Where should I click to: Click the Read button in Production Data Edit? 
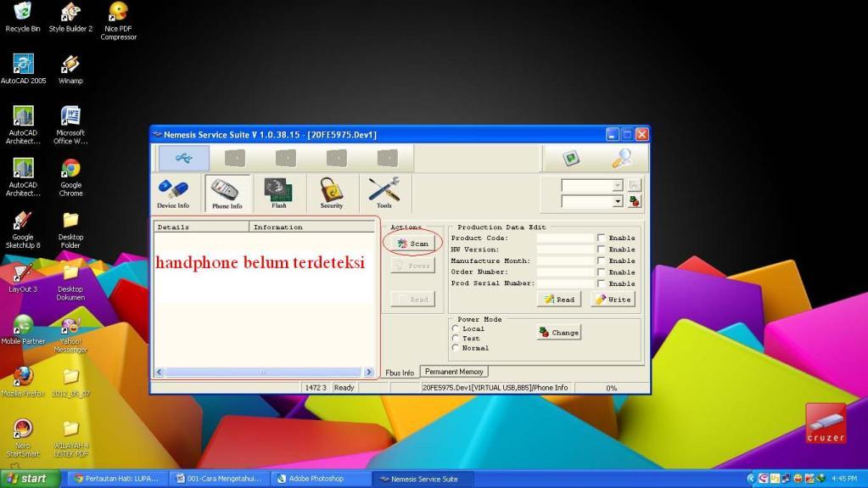point(559,300)
